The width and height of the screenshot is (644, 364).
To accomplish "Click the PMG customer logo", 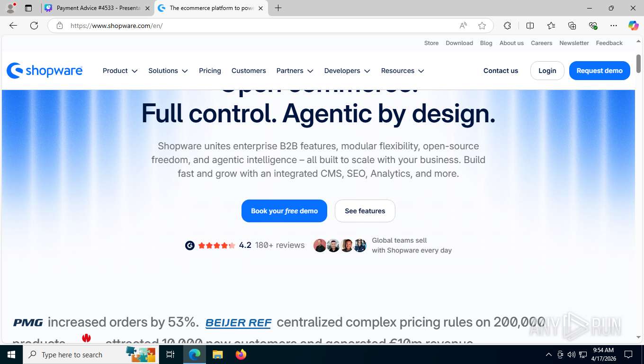I will 28,323.
